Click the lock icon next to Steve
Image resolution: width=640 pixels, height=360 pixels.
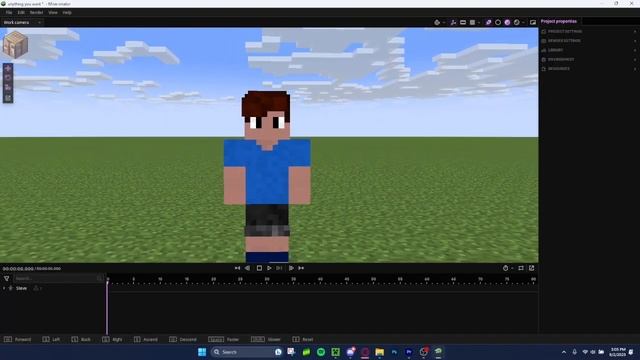[x=36, y=289]
